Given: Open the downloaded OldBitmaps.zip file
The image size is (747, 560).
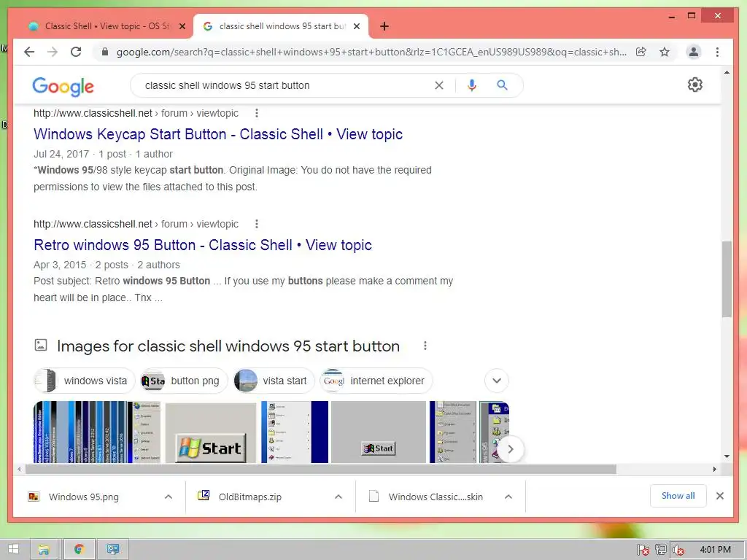Looking at the screenshot, I should coord(249,497).
